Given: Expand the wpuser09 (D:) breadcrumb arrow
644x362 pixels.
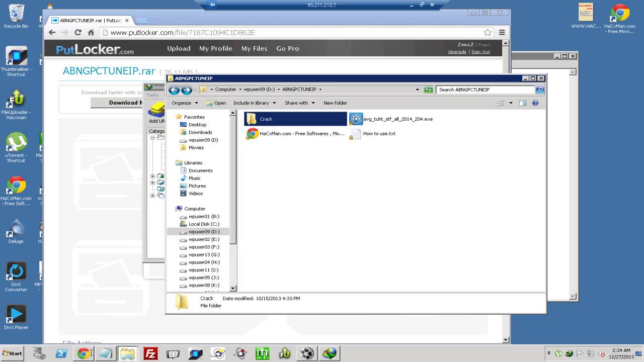Looking at the screenshot, I should (x=278, y=89).
